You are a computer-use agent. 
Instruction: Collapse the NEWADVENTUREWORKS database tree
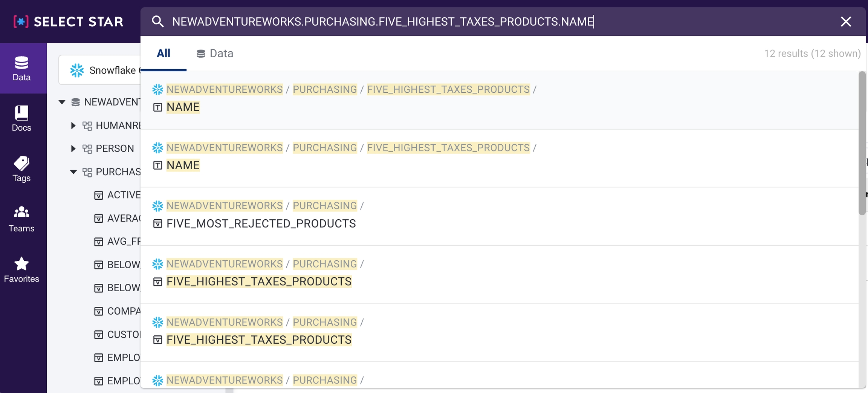coord(62,102)
